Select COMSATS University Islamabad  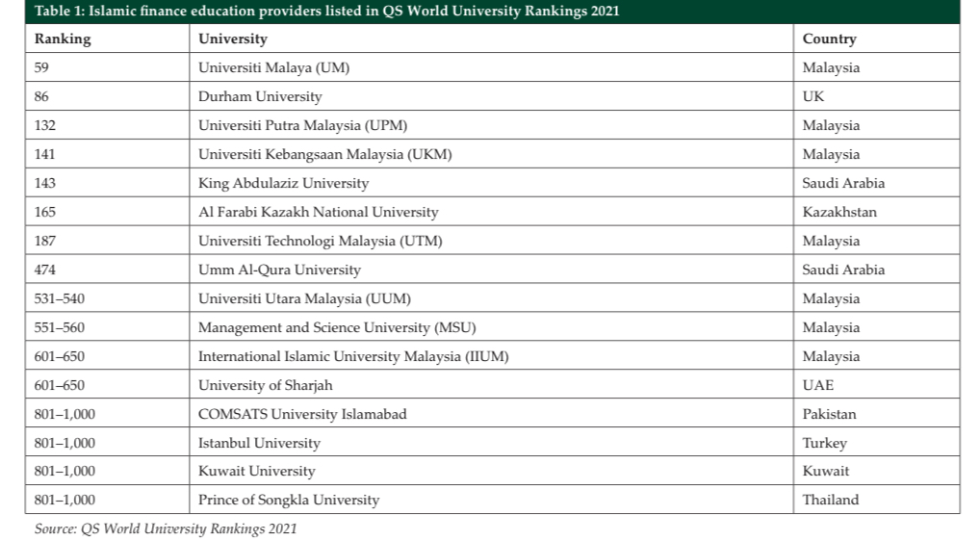302,414
